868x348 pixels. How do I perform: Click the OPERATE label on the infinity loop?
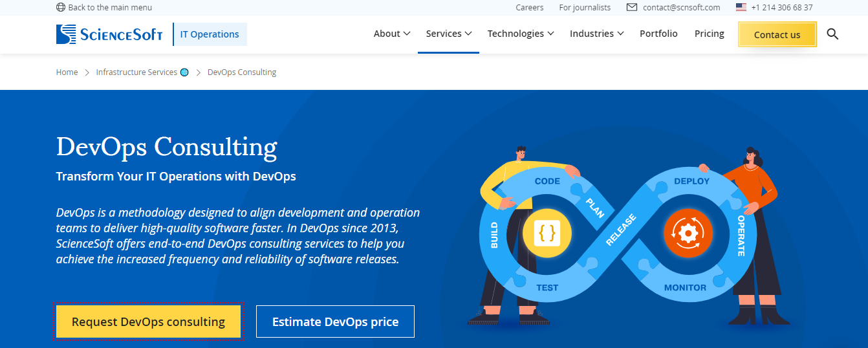pyautogui.click(x=742, y=235)
